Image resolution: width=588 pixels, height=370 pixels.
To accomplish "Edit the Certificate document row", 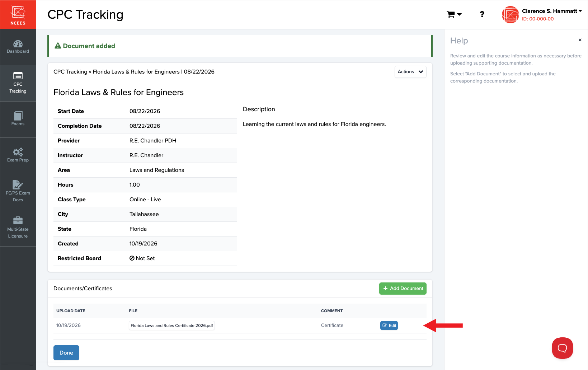I will 389,325.
